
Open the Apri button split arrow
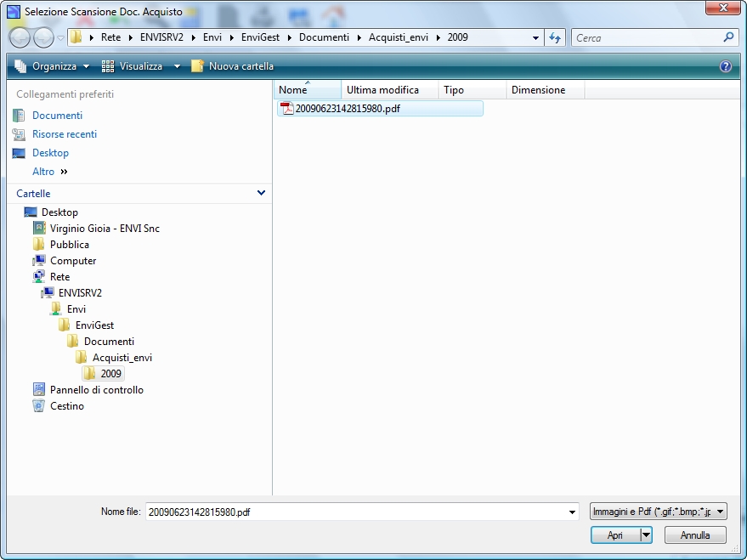tap(646, 535)
